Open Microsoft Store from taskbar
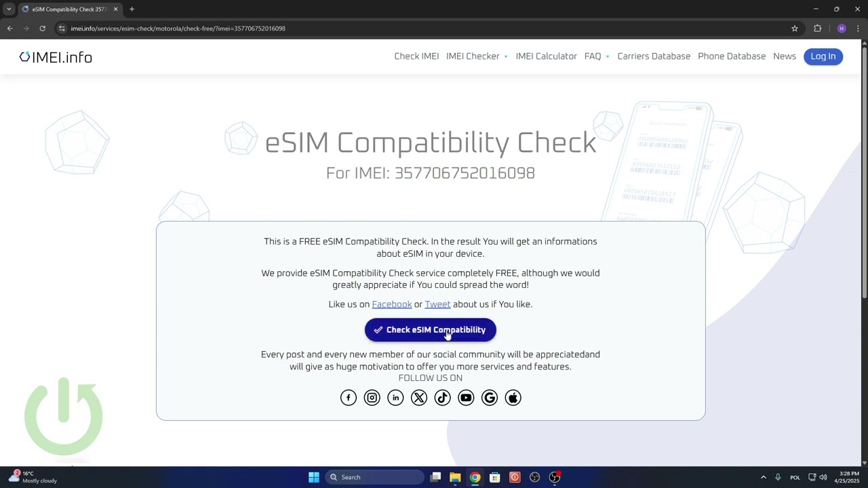Viewport: 868px width, 488px height. tap(495, 477)
